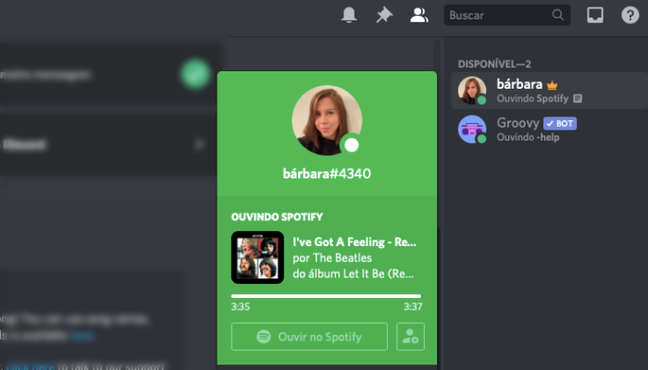
Task: Click the crown owner icon beside bárbara
Action: click(x=552, y=86)
